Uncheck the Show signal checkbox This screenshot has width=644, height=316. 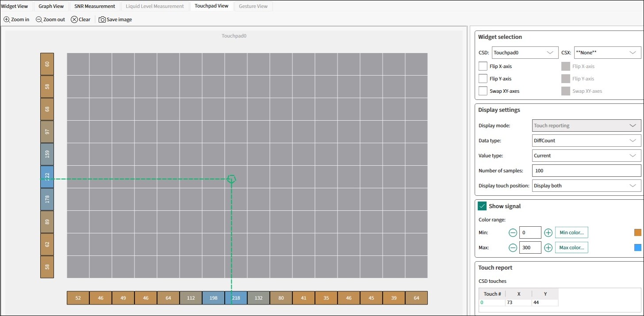click(482, 206)
